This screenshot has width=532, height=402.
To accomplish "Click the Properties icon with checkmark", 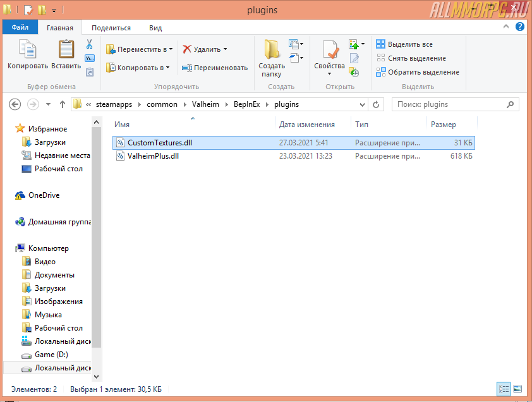I will [330, 49].
